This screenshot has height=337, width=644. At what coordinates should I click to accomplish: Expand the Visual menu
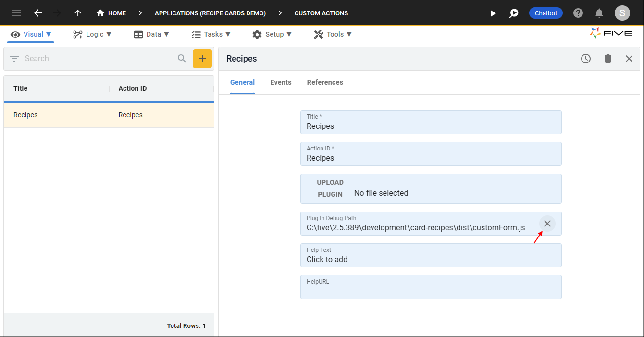31,34
